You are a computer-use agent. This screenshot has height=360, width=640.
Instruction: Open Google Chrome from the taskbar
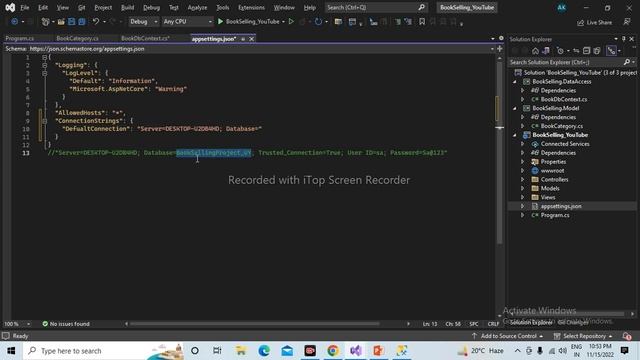pos(333,351)
